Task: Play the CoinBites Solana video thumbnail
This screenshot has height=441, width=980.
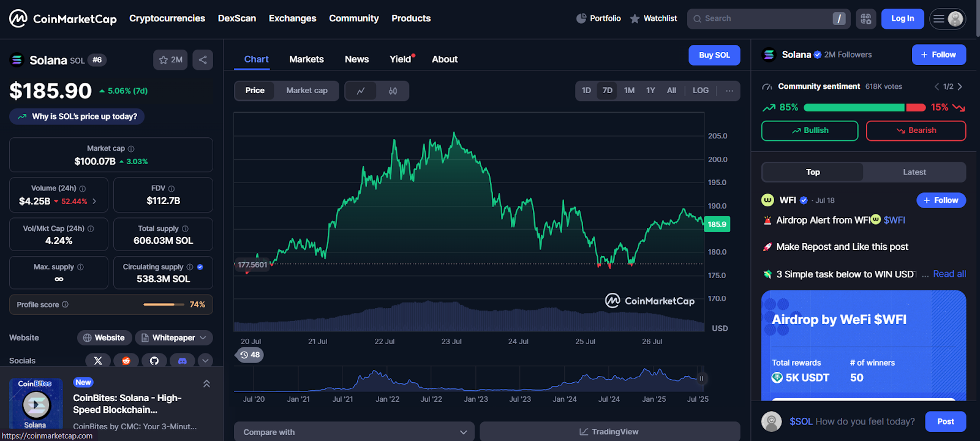Action: (x=36, y=404)
